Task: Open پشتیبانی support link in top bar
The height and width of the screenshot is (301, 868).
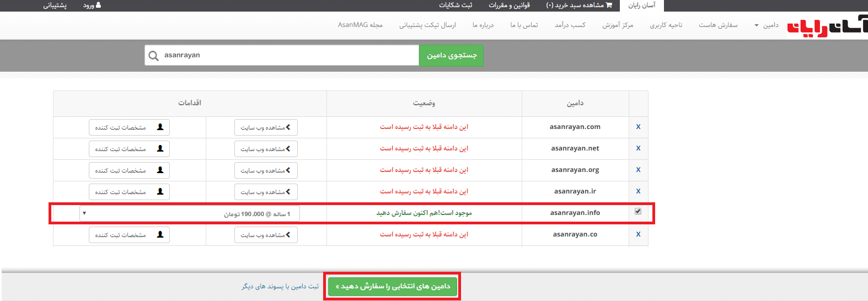Action: coord(55,6)
